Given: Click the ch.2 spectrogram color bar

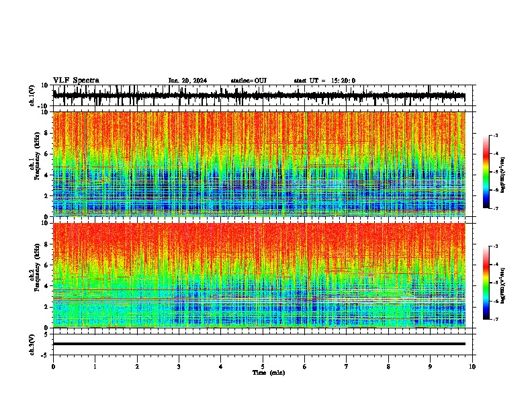Looking at the screenshot, I should pyautogui.click(x=486, y=283).
